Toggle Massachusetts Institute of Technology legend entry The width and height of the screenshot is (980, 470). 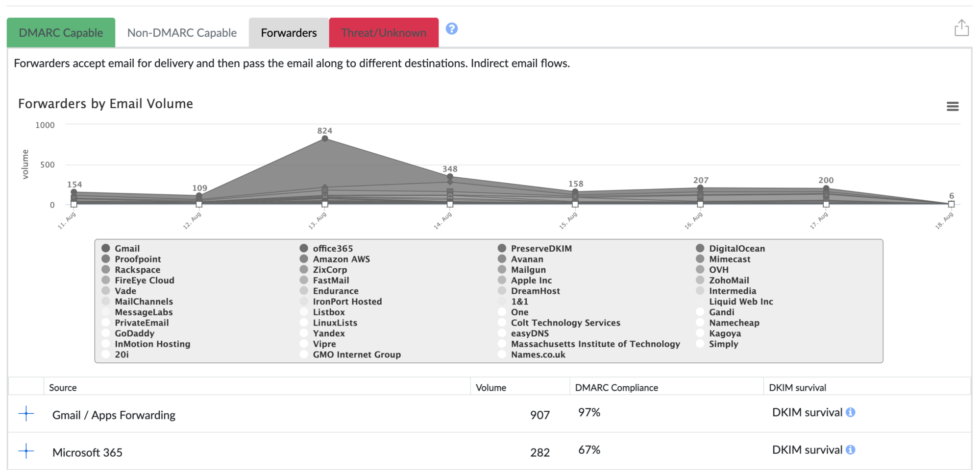click(x=589, y=344)
